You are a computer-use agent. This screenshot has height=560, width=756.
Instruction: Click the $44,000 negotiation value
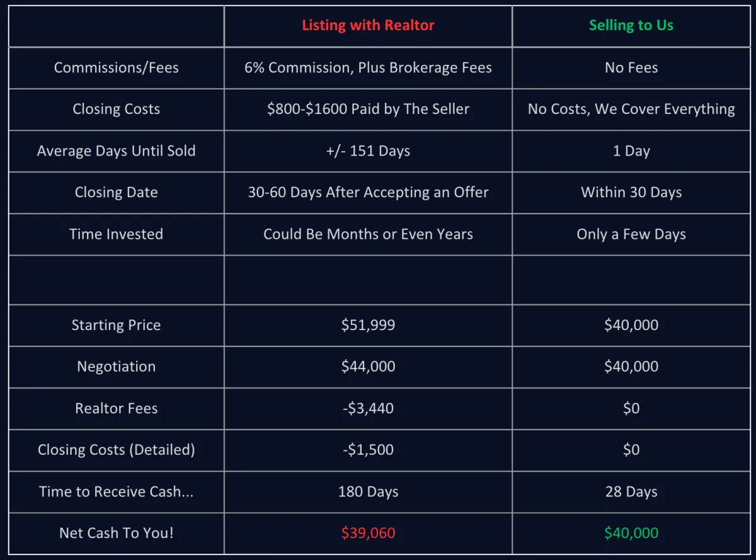(x=368, y=367)
